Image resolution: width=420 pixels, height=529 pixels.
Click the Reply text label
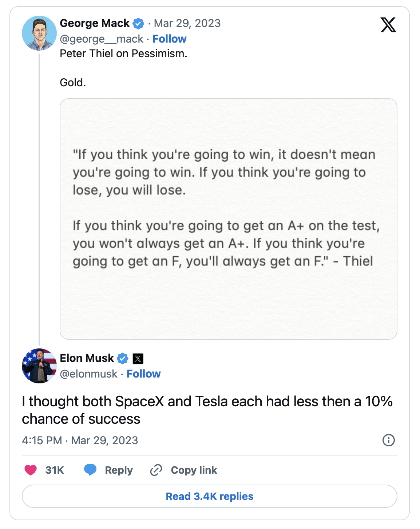pyautogui.click(x=119, y=470)
